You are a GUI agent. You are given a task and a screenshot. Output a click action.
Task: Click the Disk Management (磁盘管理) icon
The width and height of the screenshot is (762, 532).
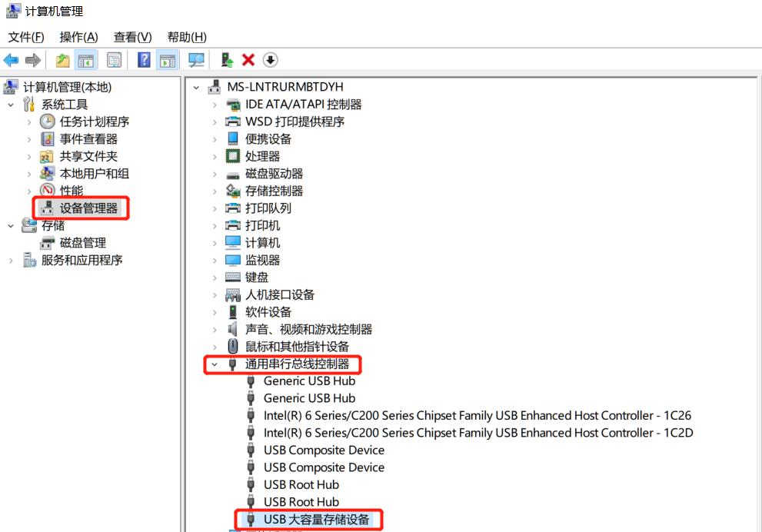coord(47,242)
